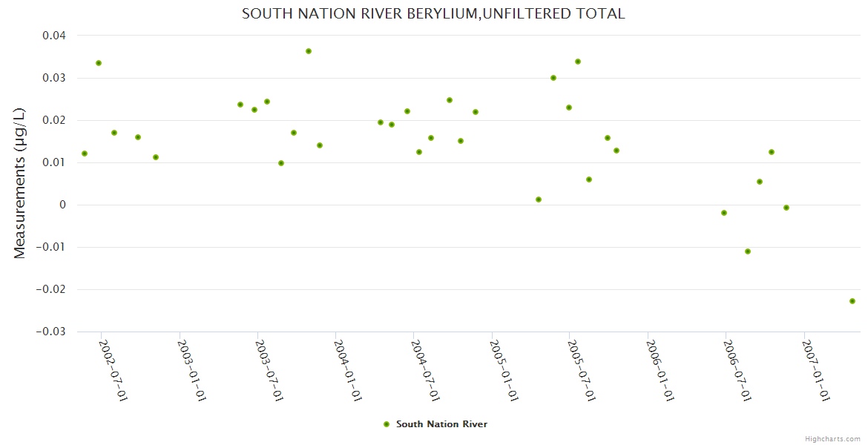This screenshot has height=445, width=868.
Task: Open the Highcharts.com credits link
Action: pos(832,438)
